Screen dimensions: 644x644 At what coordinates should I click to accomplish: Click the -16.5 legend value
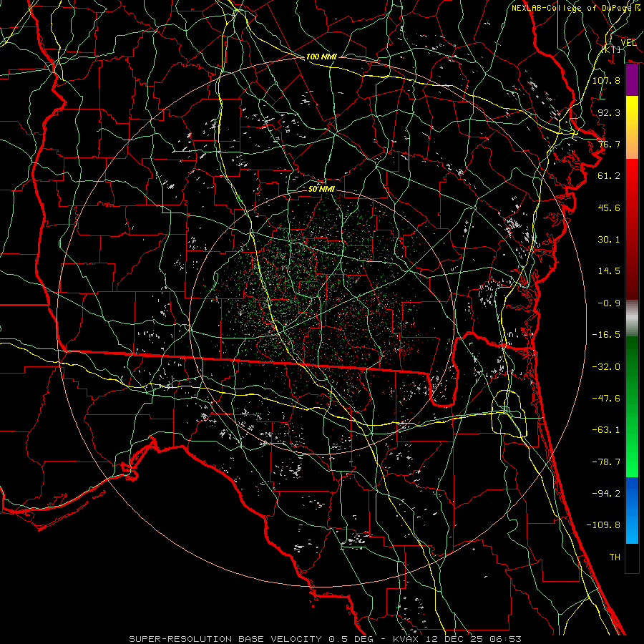pos(606,335)
